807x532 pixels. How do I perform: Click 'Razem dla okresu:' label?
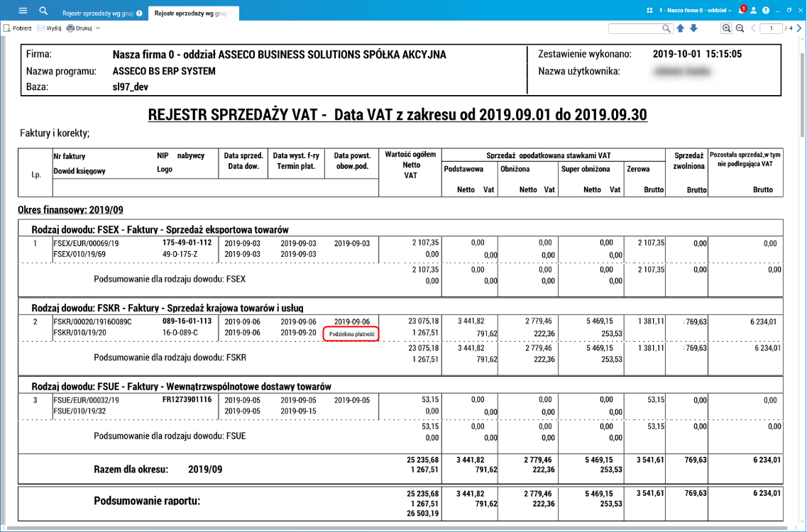click(131, 470)
